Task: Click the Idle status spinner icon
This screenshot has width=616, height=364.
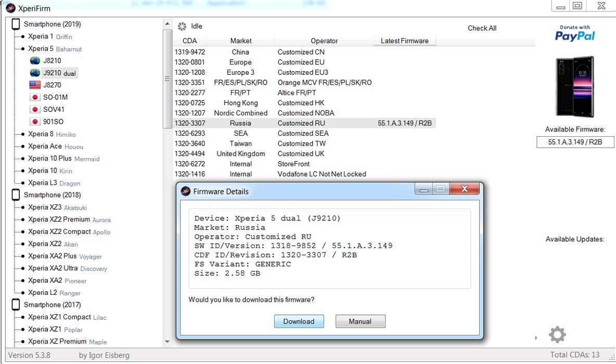Action: click(182, 27)
